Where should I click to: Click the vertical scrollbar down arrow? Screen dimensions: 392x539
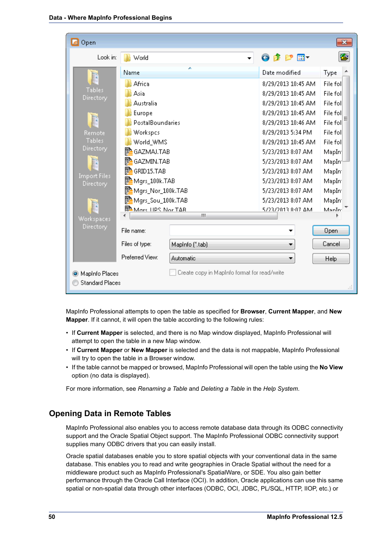click(x=346, y=207)
